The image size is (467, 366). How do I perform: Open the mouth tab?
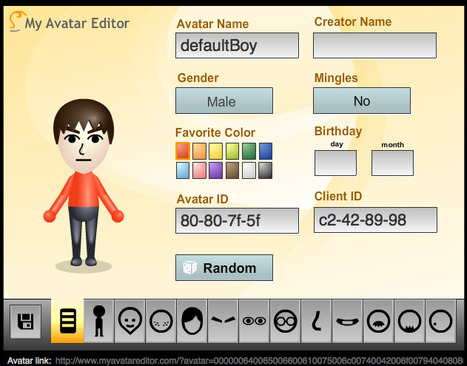pyautogui.click(x=347, y=321)
